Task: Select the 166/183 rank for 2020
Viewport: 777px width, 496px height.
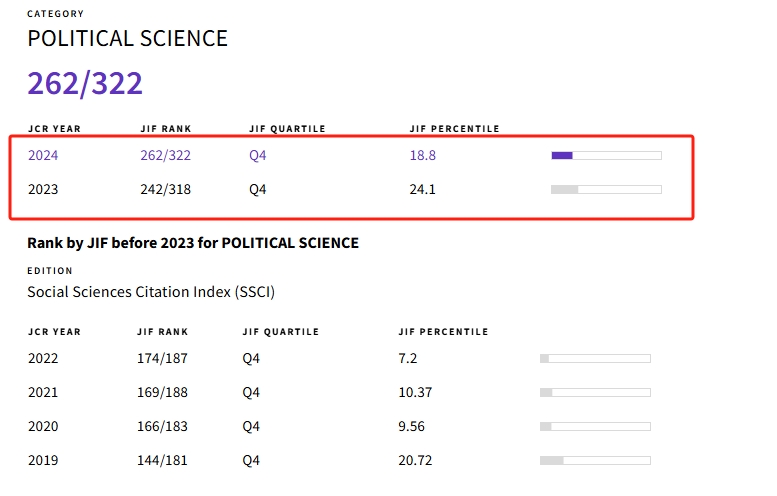Action: [162, 426]
